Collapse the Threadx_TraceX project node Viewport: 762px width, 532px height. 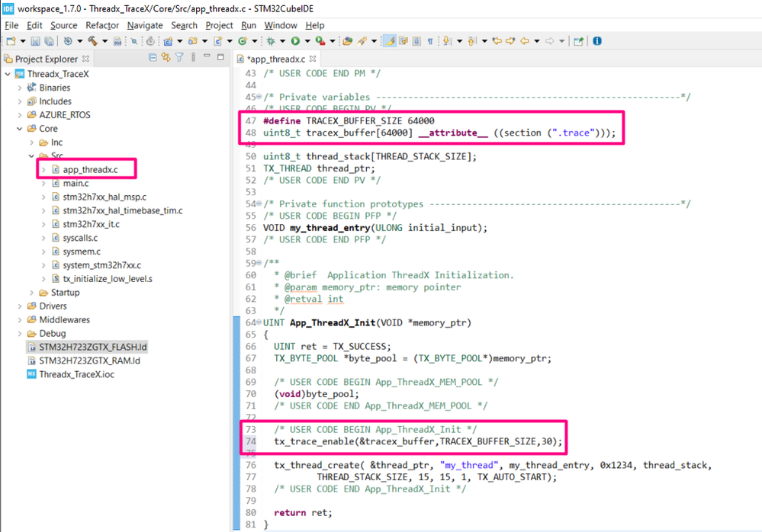[x=8, y=74]
